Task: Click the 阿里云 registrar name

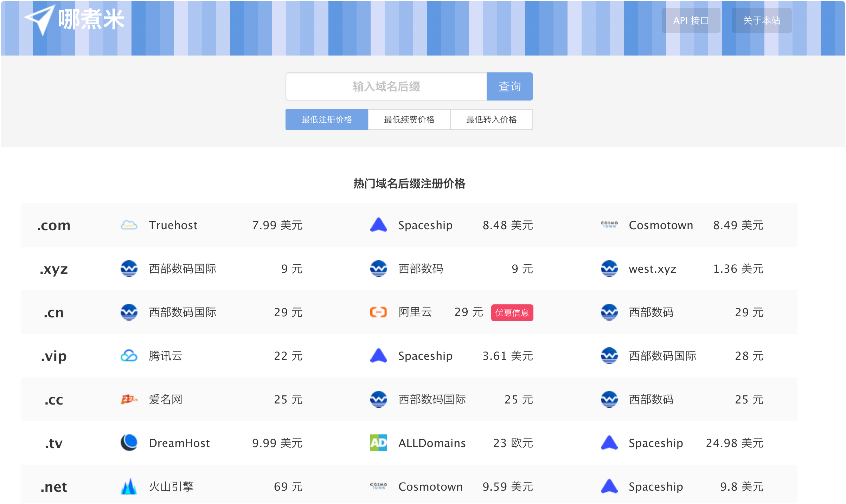Action: (x=415, y=312)
